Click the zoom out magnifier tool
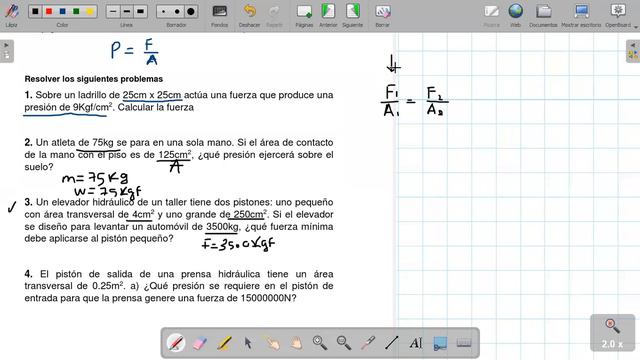640x360 pixels. point(344,343)
